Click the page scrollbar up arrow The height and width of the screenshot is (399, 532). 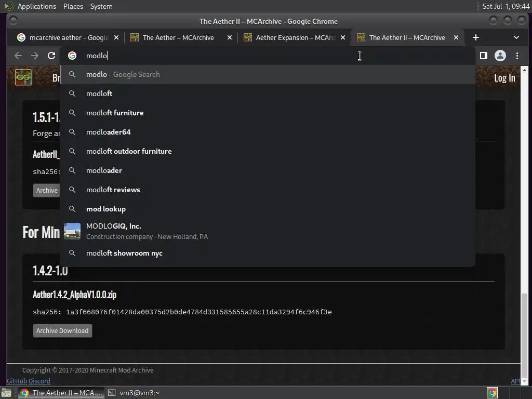(x=524, y=70)
